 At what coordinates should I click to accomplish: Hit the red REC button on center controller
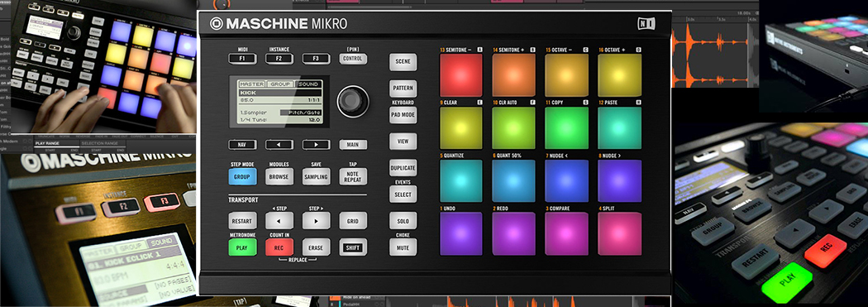click(x=279, y=247)
